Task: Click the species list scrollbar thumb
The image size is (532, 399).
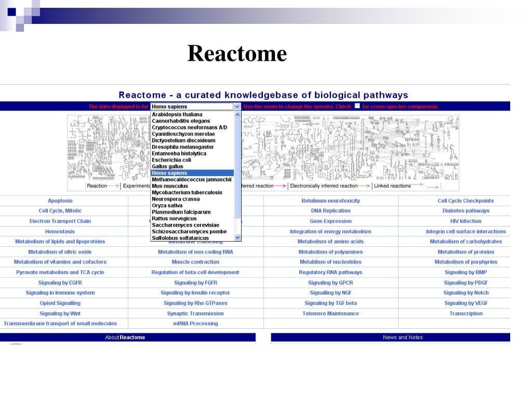Action: [x=237, y=168]
